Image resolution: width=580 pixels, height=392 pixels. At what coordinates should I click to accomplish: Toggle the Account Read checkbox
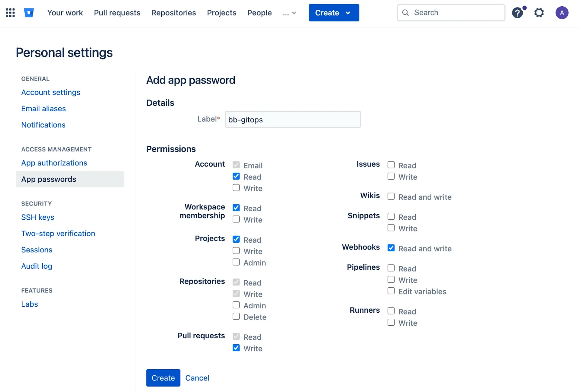(x=236, y=177)
